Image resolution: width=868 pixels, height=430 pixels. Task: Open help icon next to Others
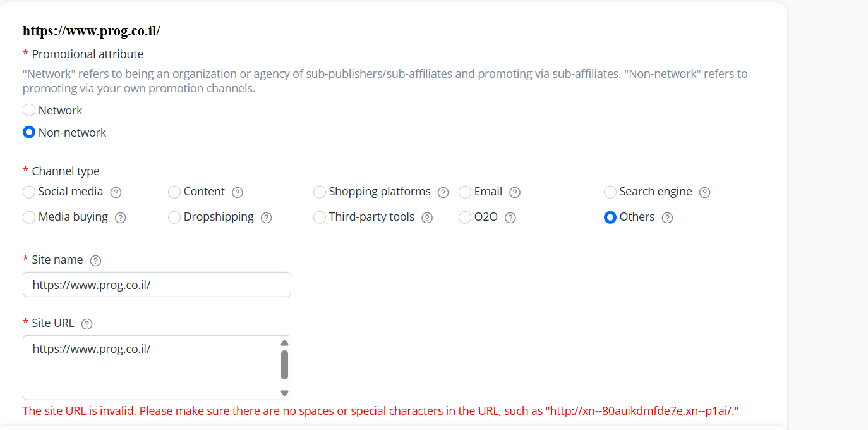tap(667, 218)
